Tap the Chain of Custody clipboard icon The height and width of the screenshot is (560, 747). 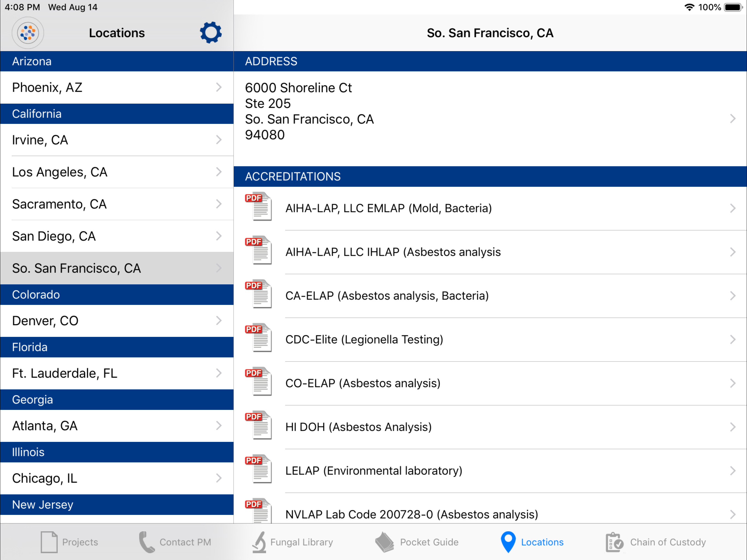(614, 542)
